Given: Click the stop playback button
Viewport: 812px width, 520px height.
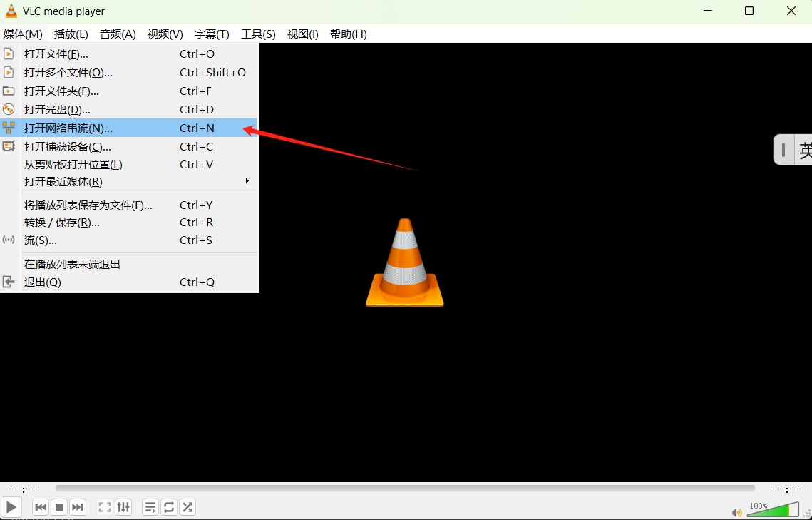Looking at the screenshot, I should pyautogui.click(x=59, y=507).
